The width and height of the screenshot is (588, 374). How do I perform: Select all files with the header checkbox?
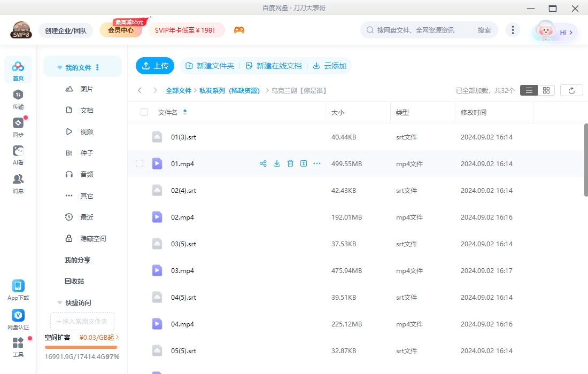pyautogui.click(x=143, y=112)
